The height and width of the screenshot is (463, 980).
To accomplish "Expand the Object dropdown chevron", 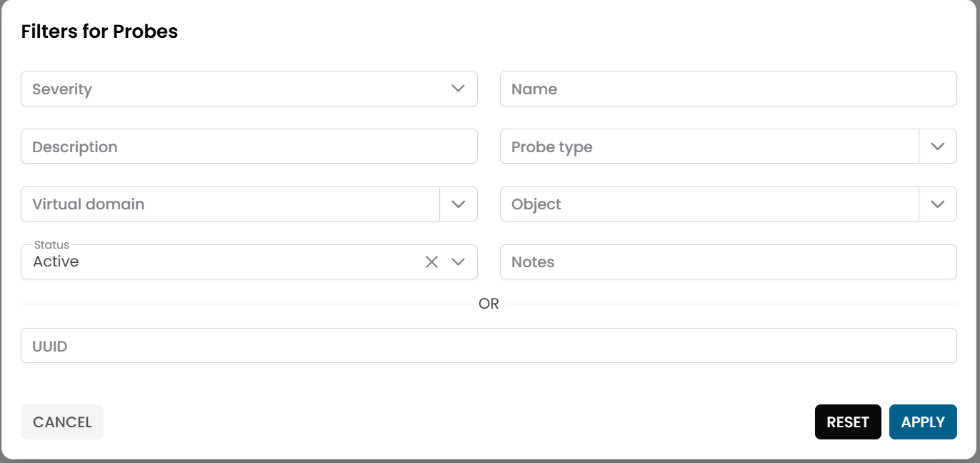I will tap(938, 204).
